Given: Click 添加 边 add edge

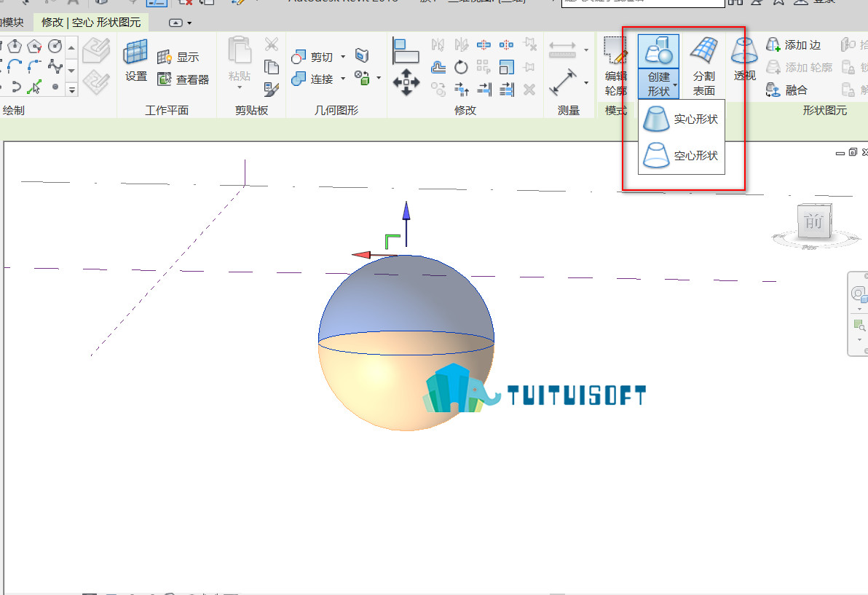Looking at the screenshot, I should 793,45.
